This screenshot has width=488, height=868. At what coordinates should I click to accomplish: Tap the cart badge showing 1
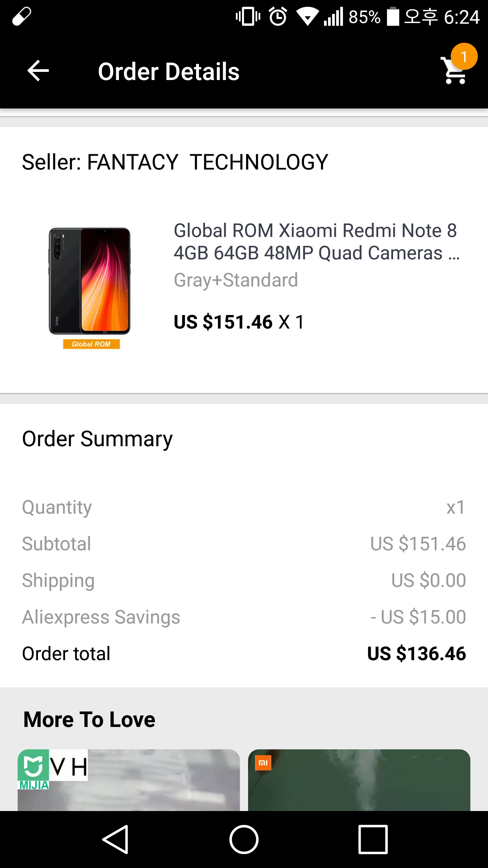[464, 56]
